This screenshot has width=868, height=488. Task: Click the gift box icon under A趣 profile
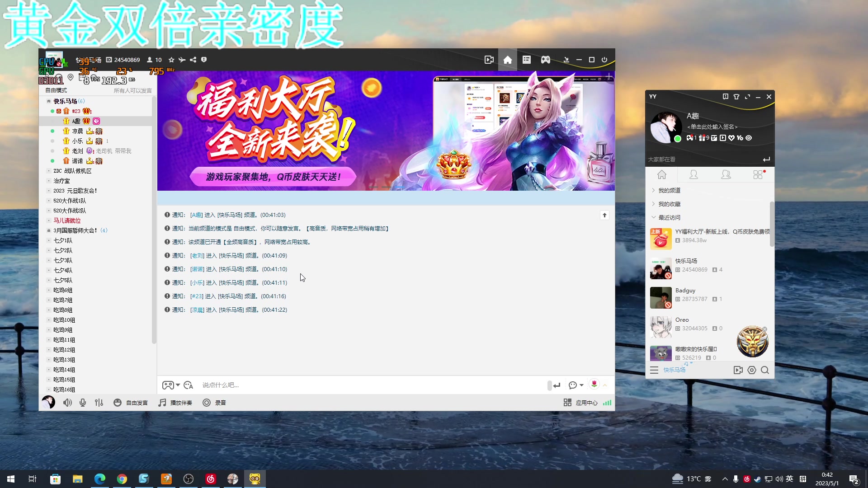[702, 138]
